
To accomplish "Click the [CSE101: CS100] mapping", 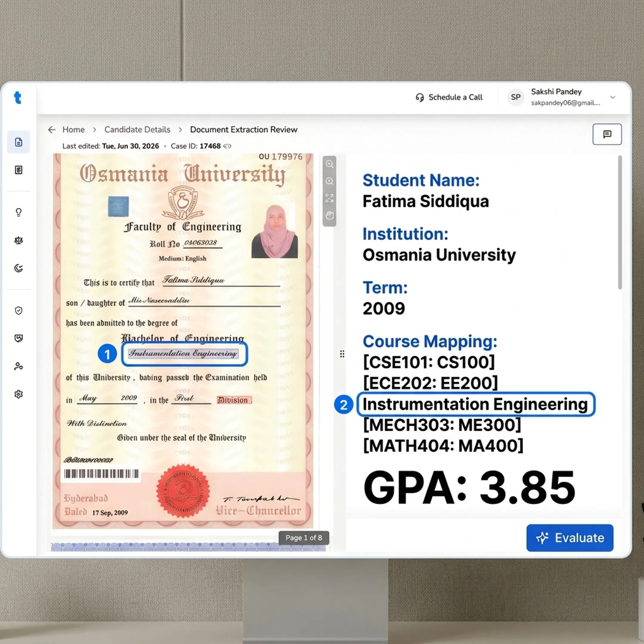I will click(429, 362).
